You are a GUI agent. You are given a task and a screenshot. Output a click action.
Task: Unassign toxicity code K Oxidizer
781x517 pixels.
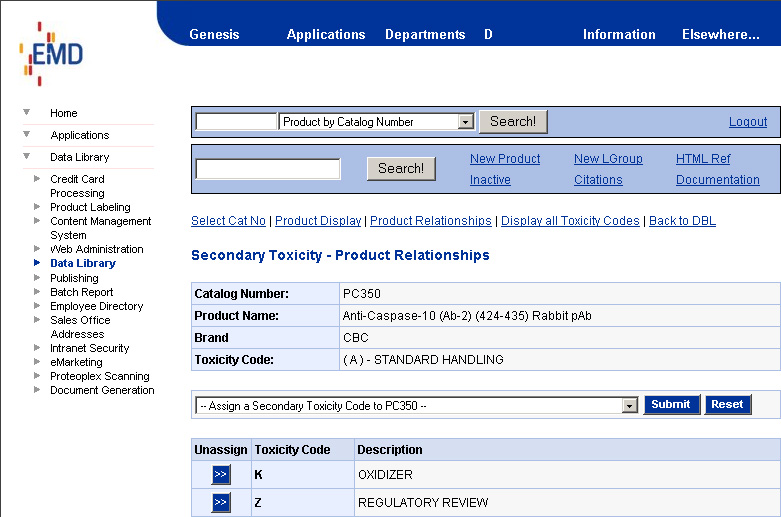pyautogui.click(x=221, y=475)
